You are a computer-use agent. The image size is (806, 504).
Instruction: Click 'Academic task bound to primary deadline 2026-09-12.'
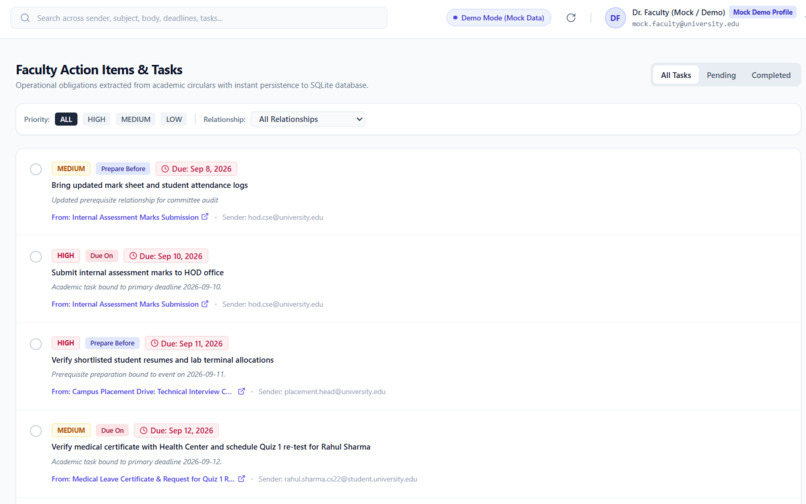tap(137, 462)
